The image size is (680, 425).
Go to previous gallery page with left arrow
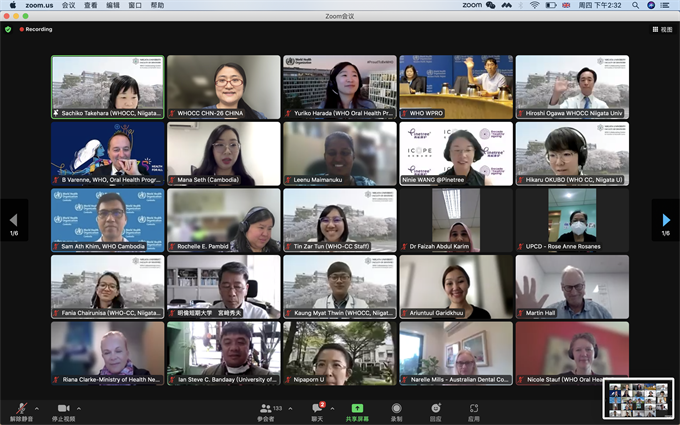point(13,220)
